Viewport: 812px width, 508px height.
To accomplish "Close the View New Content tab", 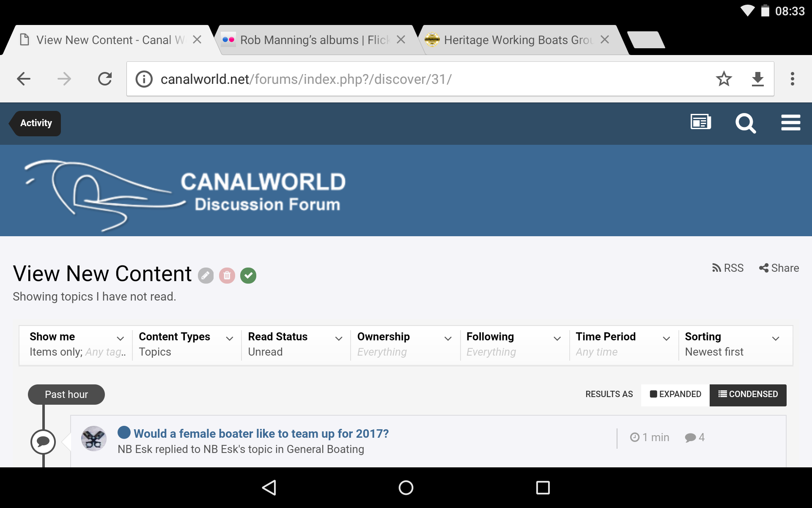I will 197,40.
